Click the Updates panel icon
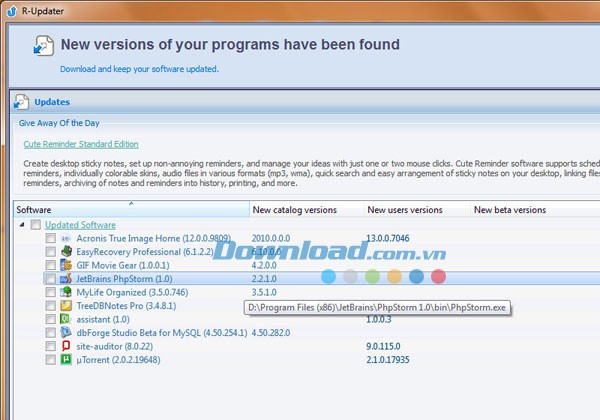This screenshot has width=600, height=420. (21, 102)
